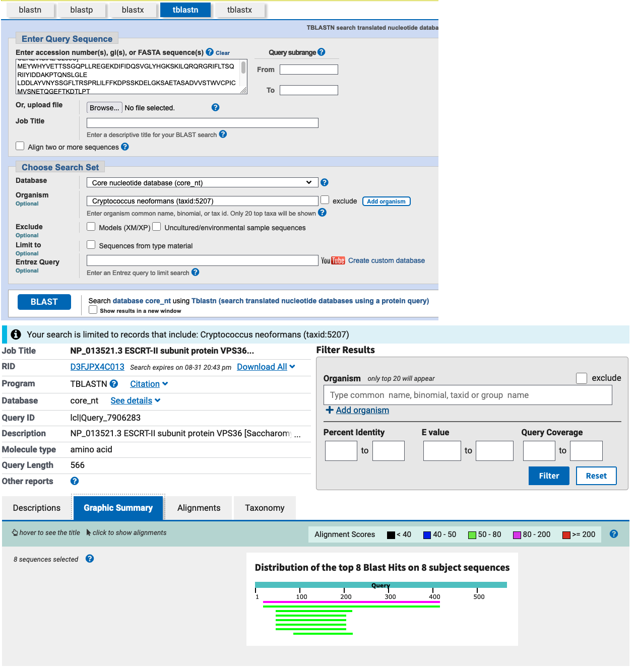
Task: Open the Create custom database link
Action: click(387, 260)
